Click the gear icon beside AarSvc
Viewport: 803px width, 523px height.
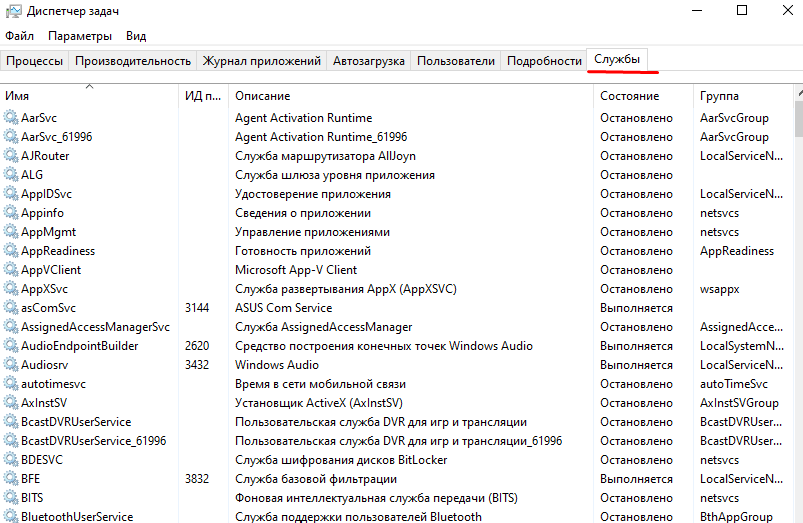coord(11,118)
